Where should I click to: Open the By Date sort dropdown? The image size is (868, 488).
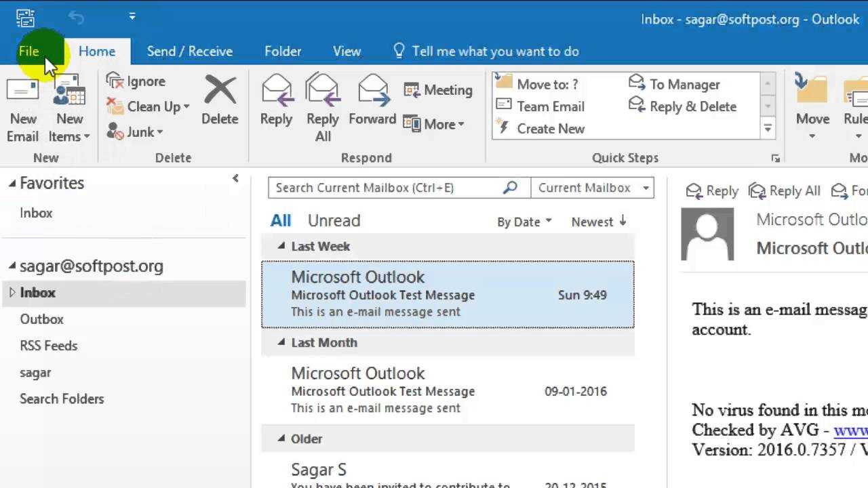524,222
